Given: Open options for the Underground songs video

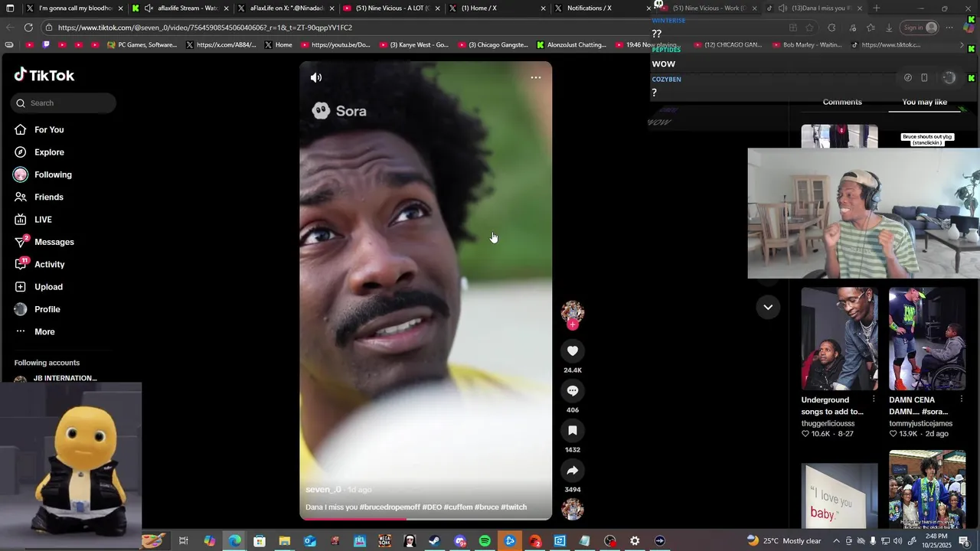Looking at the screenshot, I should coord(874,399).
